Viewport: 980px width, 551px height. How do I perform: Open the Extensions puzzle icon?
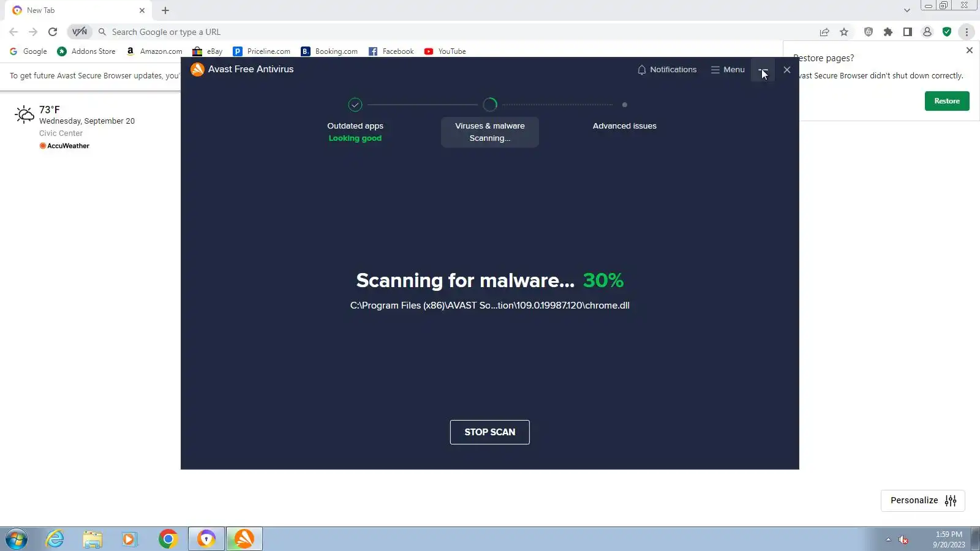coord(888,32)
